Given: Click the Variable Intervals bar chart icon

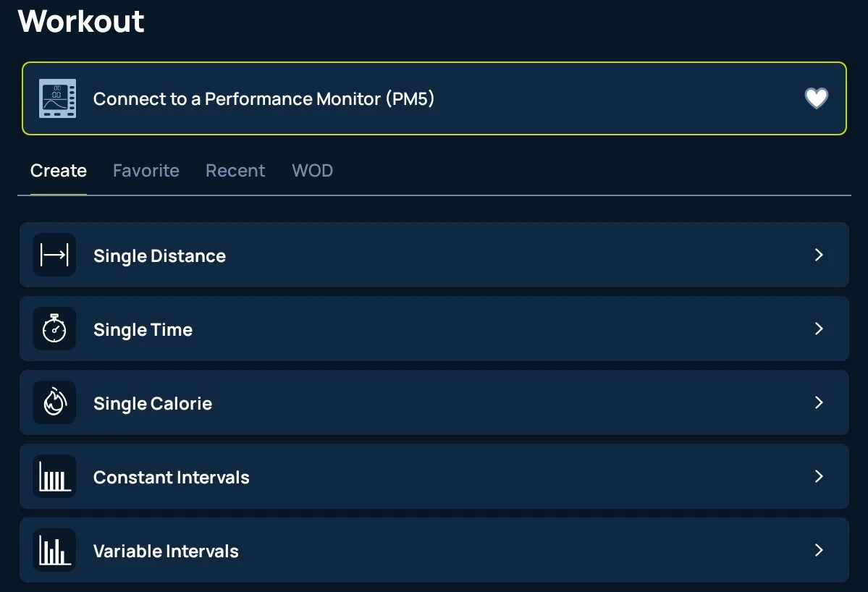Looking at the screenshot, I should tap(54, 550).
